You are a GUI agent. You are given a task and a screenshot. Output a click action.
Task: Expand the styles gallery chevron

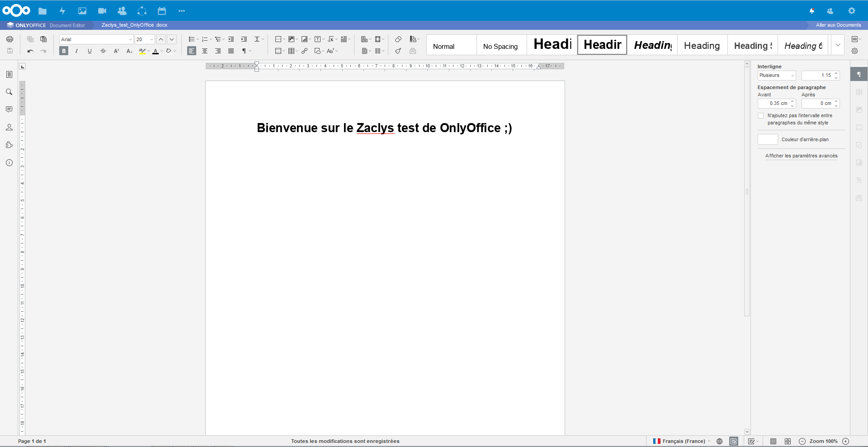pos(838,45)
